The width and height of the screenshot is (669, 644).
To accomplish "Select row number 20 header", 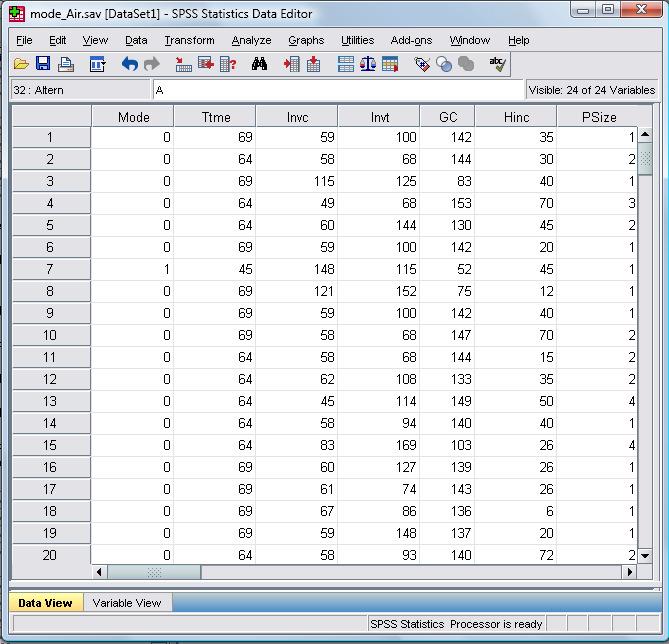I will 51,555.
